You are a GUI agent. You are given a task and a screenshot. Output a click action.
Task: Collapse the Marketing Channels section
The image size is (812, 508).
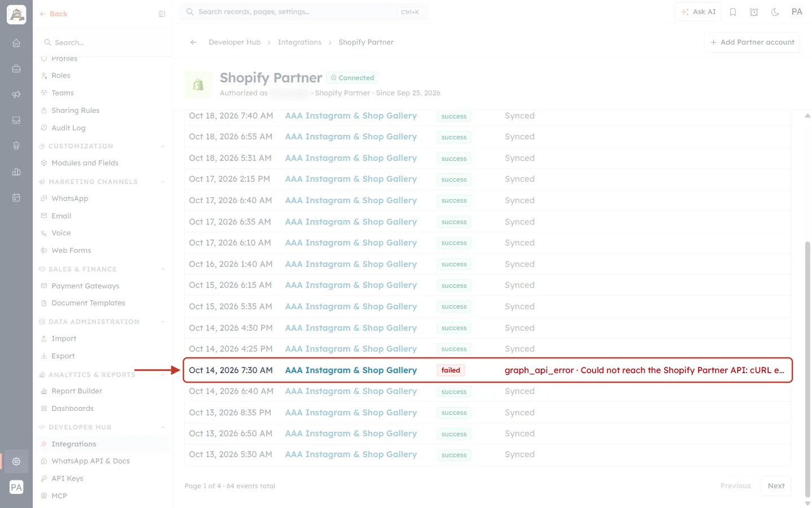click(163, 182)
